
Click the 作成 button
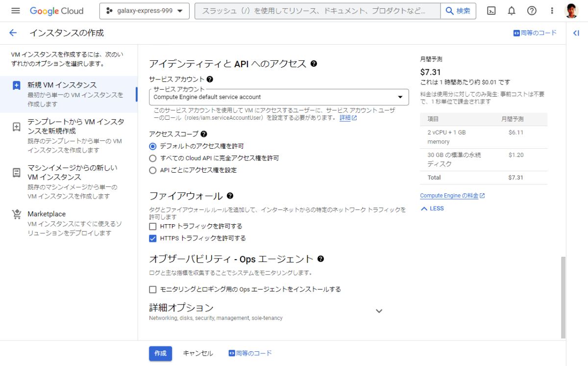coord(160,353)
